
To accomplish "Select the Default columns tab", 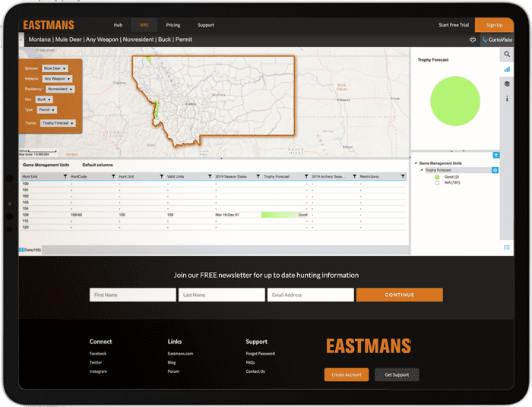I will (x=98, y=165).
